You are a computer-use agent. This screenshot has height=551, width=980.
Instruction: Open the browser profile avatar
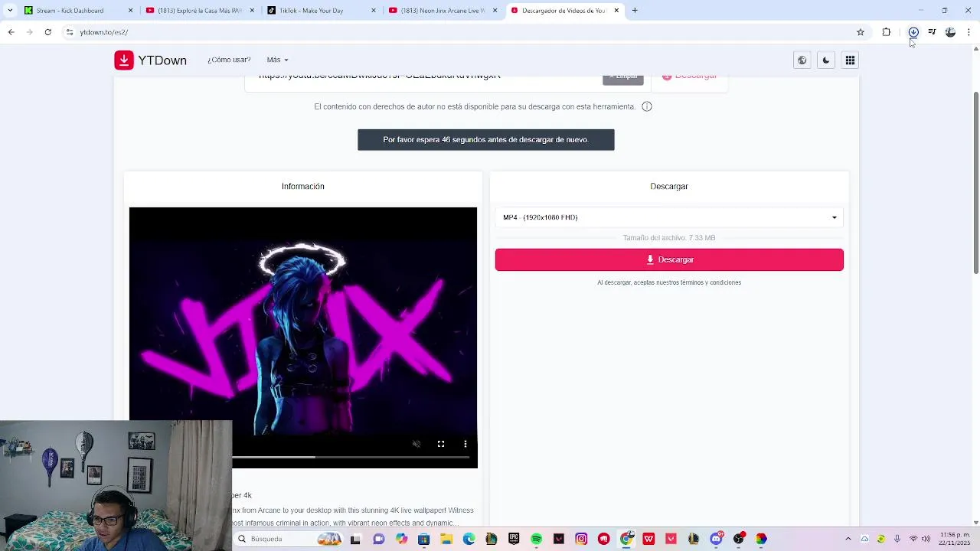[950, 32]
